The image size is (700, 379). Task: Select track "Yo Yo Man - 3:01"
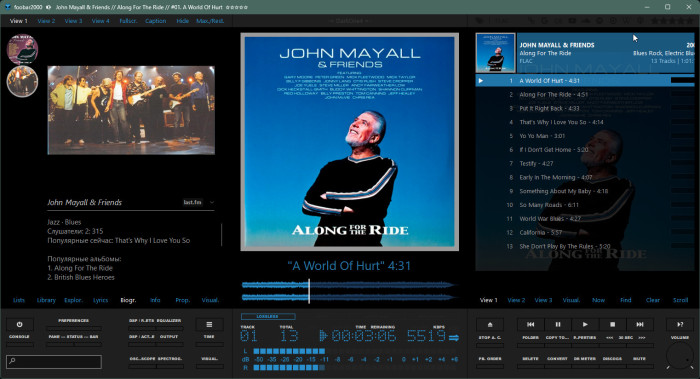[x=585, y=136]
